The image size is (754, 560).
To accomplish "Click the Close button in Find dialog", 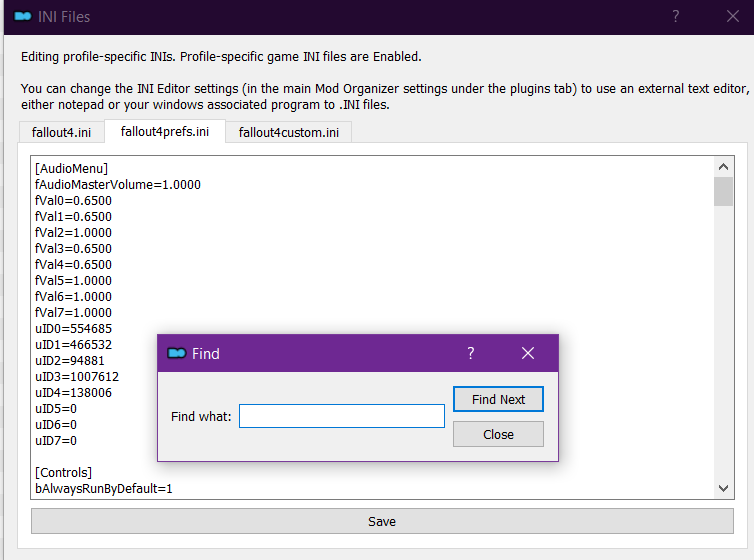I will (498, 434).
